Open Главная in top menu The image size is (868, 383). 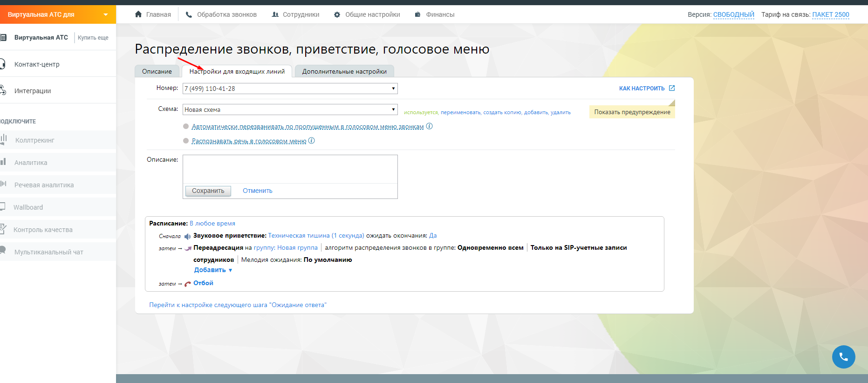click(x=158, y=14)
